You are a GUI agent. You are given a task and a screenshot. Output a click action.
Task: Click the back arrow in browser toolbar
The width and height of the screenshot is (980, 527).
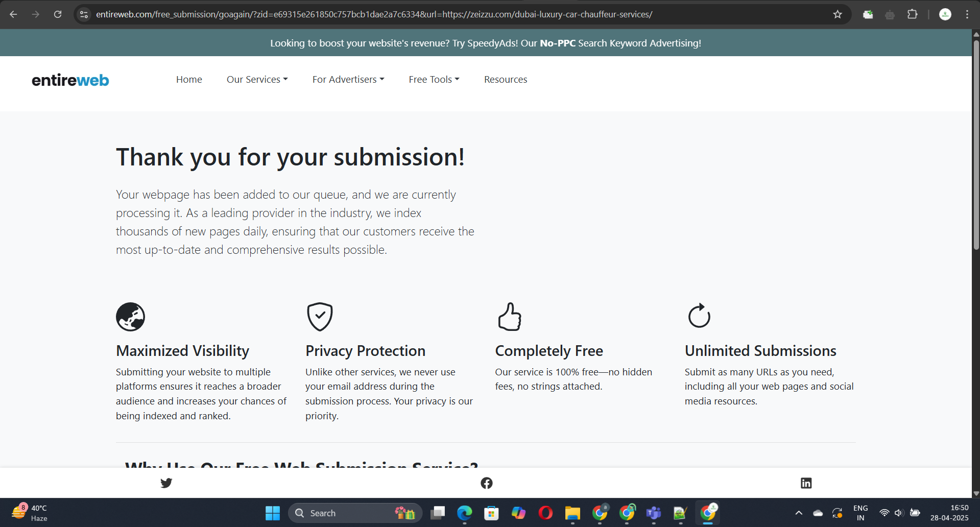(x=14, y=14)
